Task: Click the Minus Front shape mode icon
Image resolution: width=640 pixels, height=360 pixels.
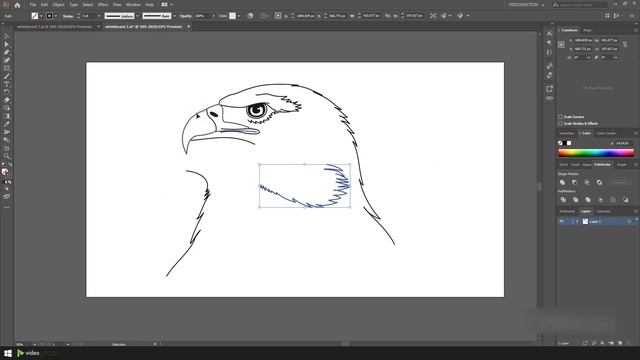Action: click(x=575, y=182)
